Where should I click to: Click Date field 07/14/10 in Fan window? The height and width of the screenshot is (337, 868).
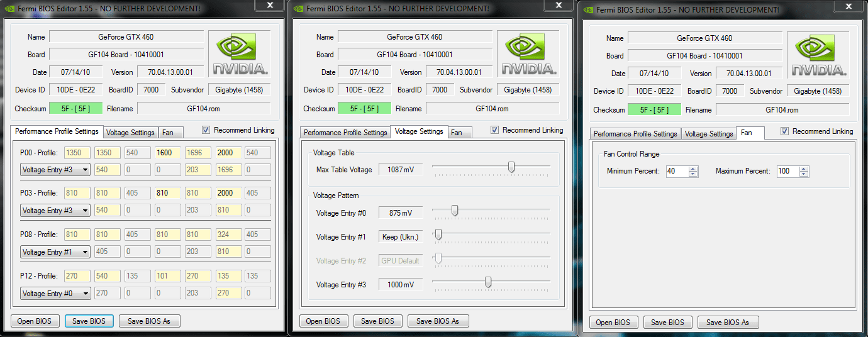pos(655,73)
